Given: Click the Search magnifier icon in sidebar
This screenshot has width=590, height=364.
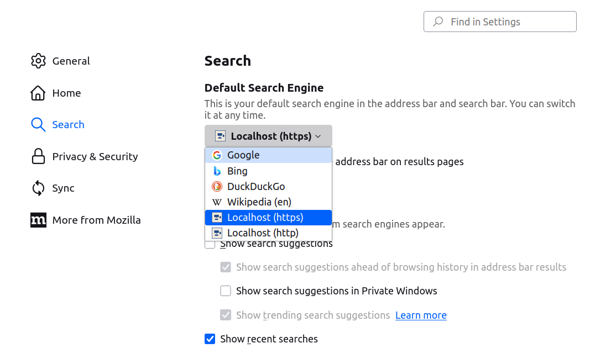Looking at the screenshot, I should [x=38, y=124].
